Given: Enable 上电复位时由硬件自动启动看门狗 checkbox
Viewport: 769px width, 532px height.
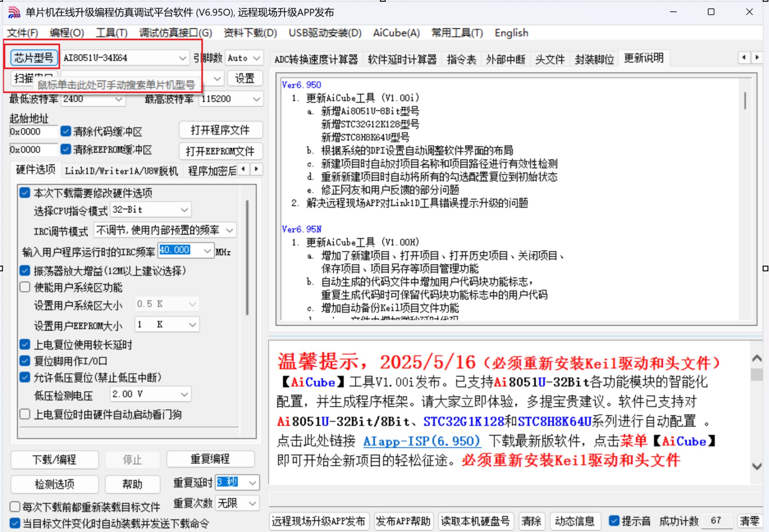Looking at the screenshot, I should pyautogui.click(x=25, y=414).
